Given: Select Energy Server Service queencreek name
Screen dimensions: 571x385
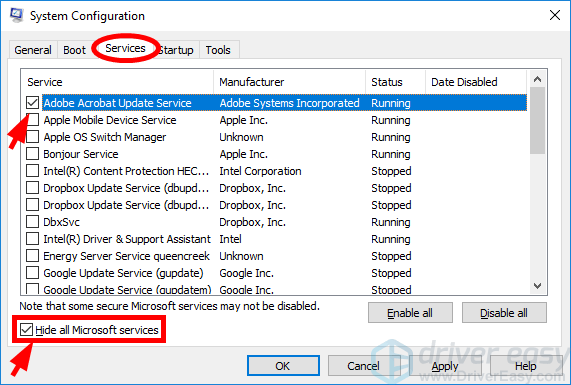Looking at the screenshot, I should 127,256.
